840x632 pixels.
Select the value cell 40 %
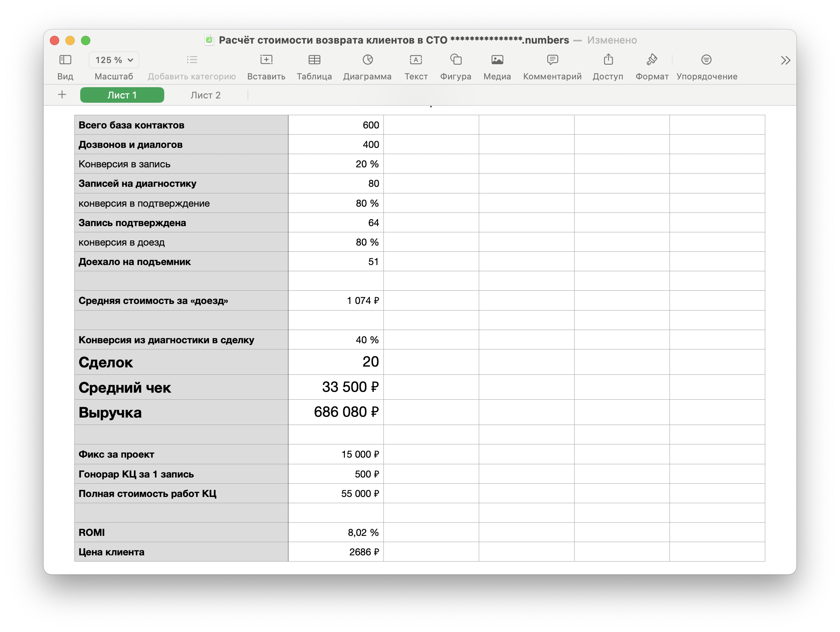click(336, 340)
